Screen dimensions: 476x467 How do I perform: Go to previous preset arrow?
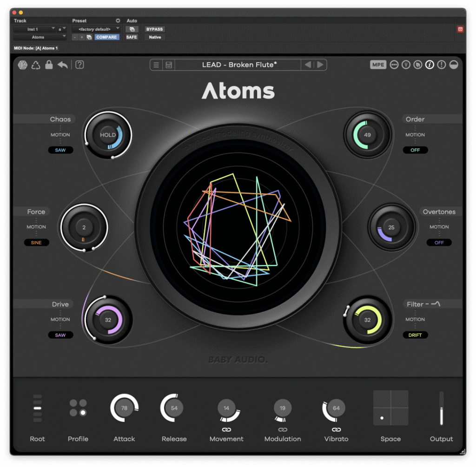[308, 65]
